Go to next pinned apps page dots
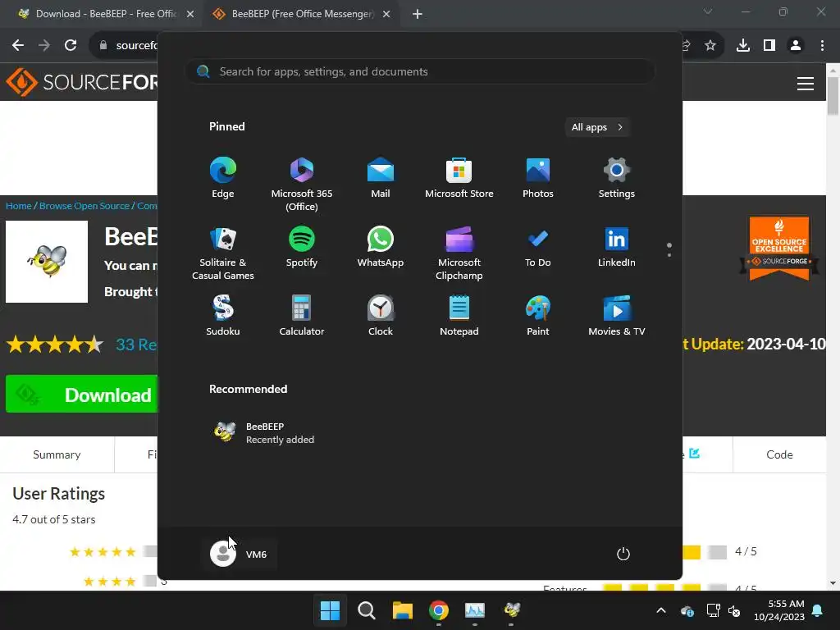Viewport: 840px width, 630px height. (669, 250)
